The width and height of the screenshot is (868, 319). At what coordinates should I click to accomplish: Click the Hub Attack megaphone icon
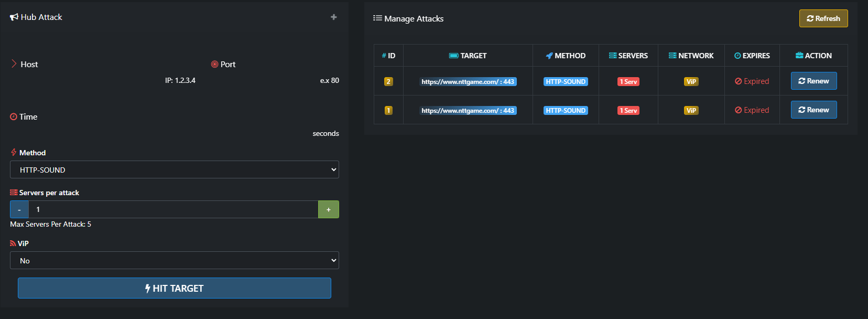click(x=14, y=17)
